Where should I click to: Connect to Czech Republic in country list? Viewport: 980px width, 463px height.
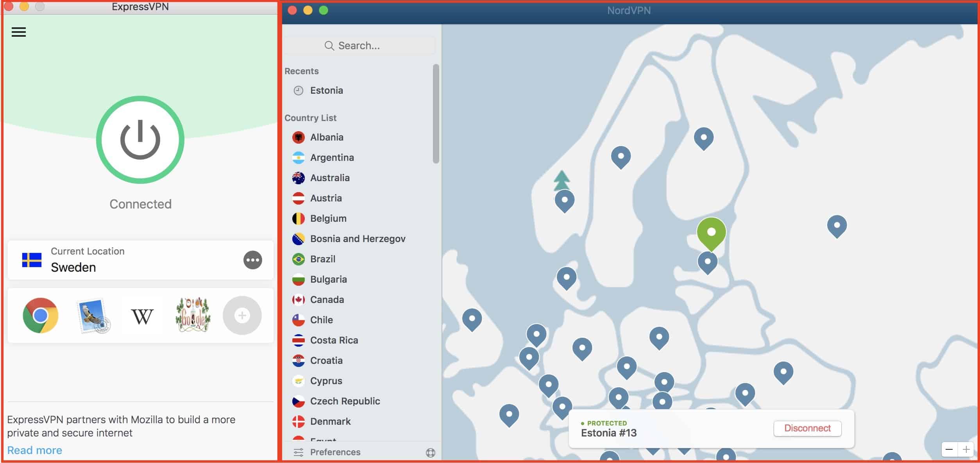point(345,401)
